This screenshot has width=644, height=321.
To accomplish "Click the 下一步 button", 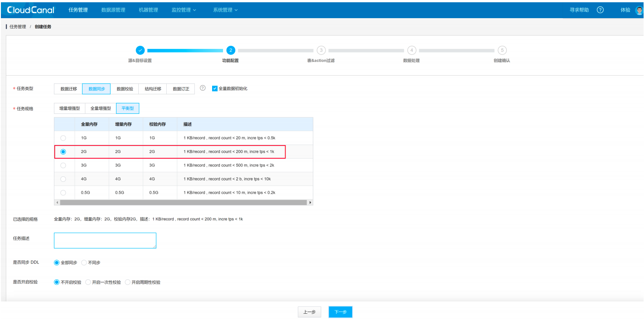I will [340, 312].
